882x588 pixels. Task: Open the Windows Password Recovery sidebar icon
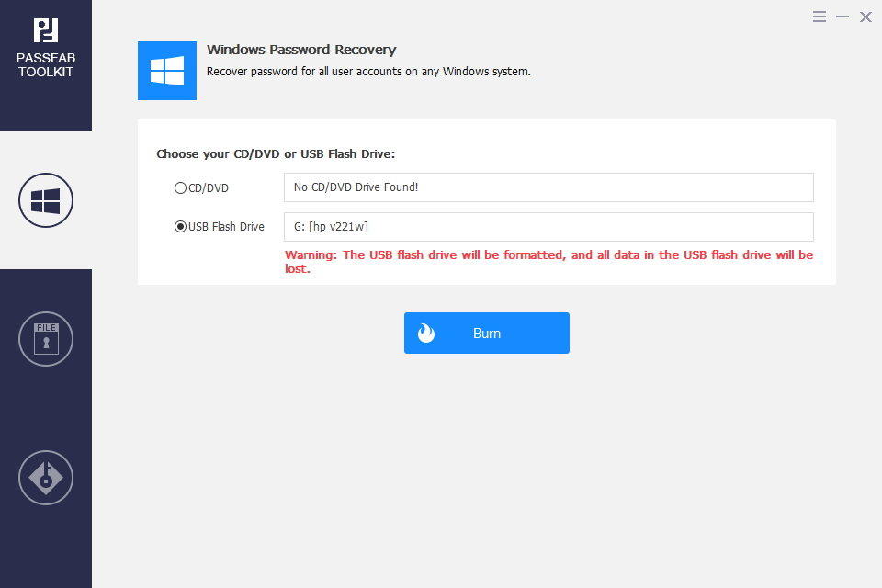[x=46, y=200]
